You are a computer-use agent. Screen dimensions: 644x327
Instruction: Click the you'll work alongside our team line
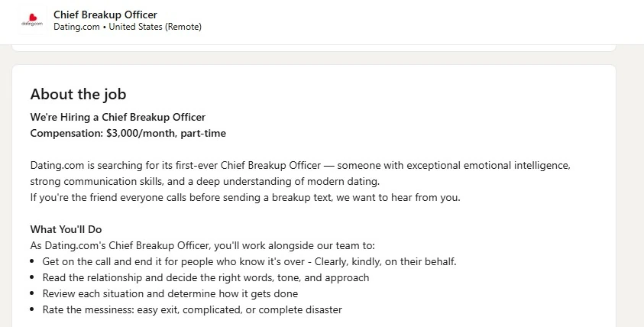point(202,246)
